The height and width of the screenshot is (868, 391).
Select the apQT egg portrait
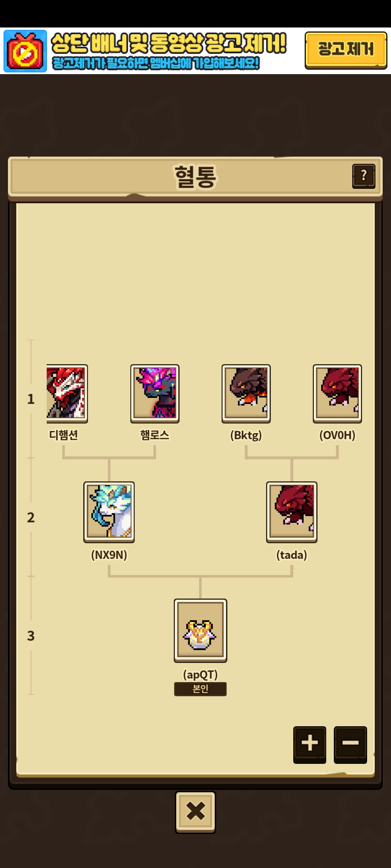pos(201,630)
